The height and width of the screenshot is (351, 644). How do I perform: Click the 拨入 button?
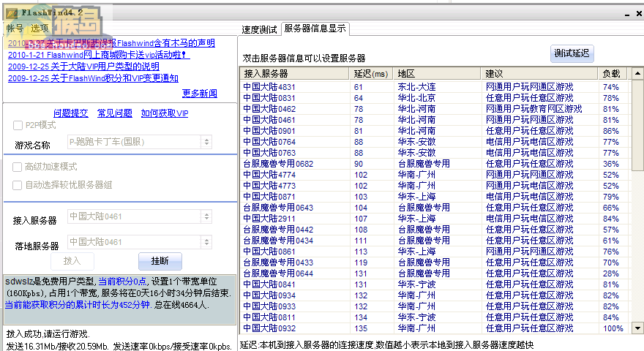[72, 261]
